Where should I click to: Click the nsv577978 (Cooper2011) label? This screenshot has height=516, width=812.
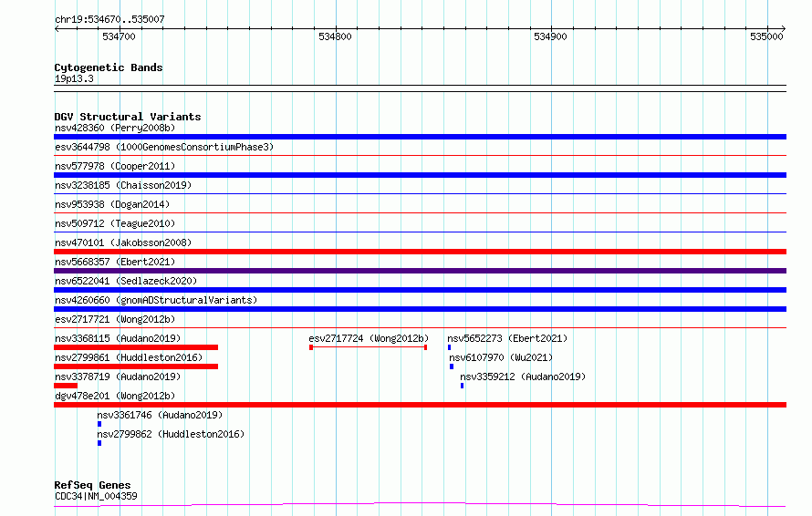coord(115,166)
